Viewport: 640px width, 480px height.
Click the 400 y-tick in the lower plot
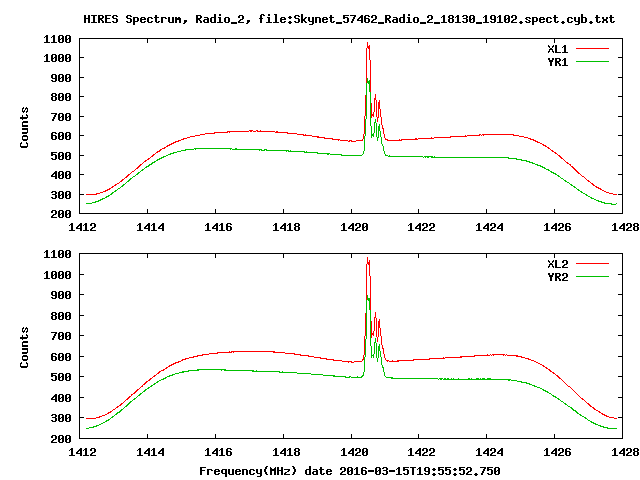pos(61,398)
